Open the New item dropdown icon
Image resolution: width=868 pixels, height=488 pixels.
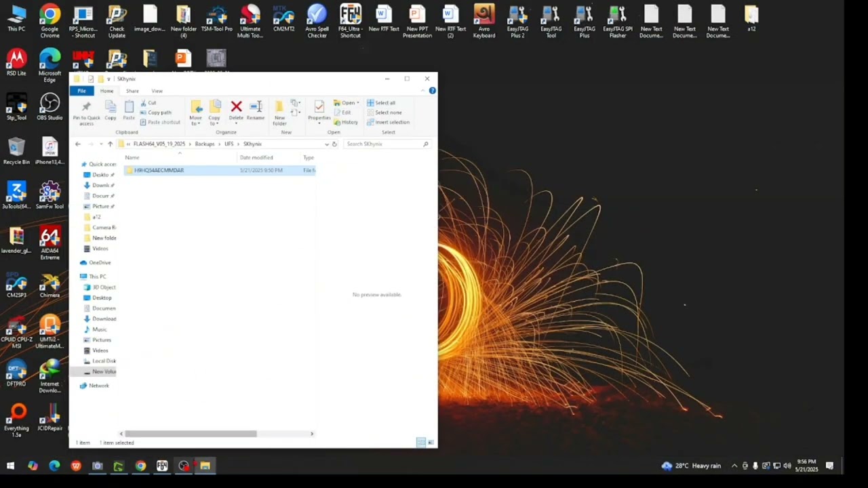[x=295, y=104]
